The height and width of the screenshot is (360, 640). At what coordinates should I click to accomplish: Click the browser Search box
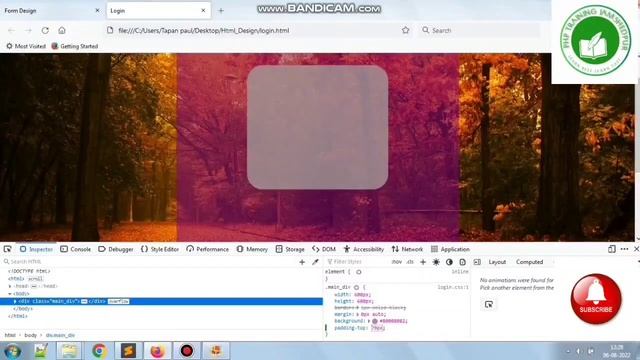click(480, 30)
